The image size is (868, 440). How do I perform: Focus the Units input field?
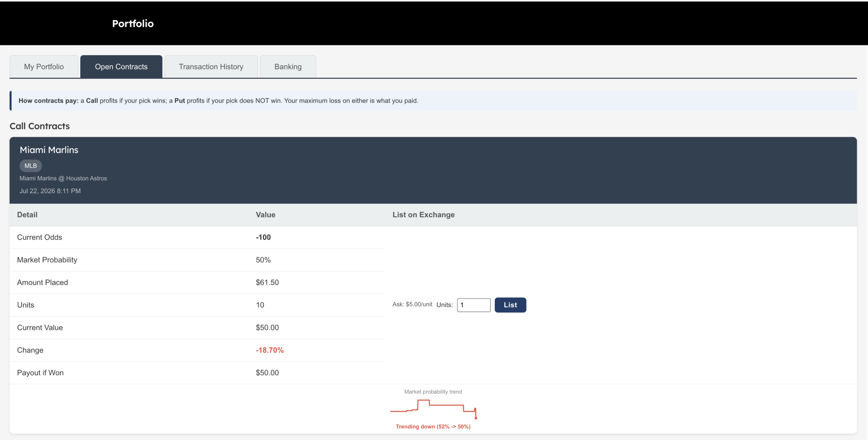474,305
